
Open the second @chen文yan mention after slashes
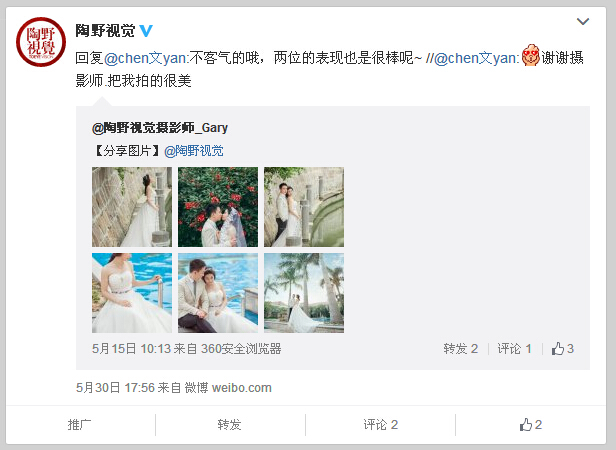point(477,58)
